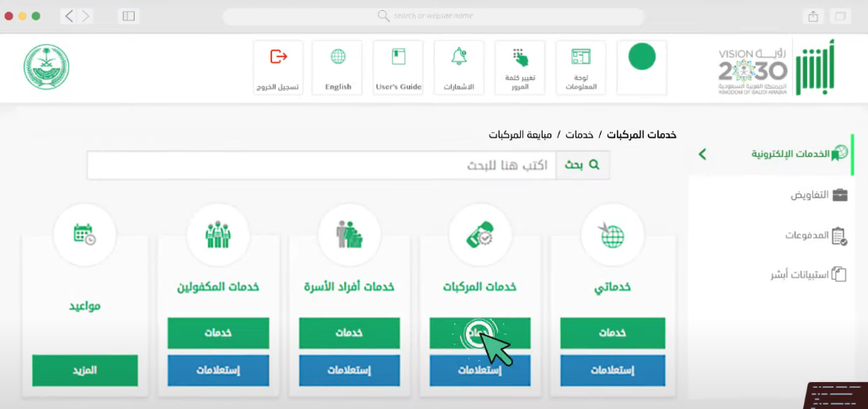Switch language with the English globe icon
This screenshot has height=409, width=868.
coord(338,57)
